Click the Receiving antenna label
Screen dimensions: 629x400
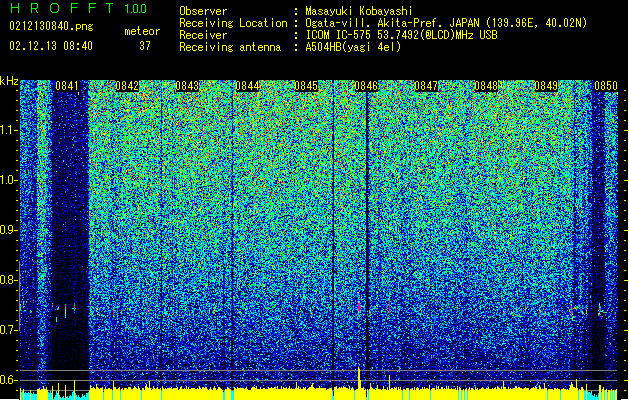tap(230, 47)
